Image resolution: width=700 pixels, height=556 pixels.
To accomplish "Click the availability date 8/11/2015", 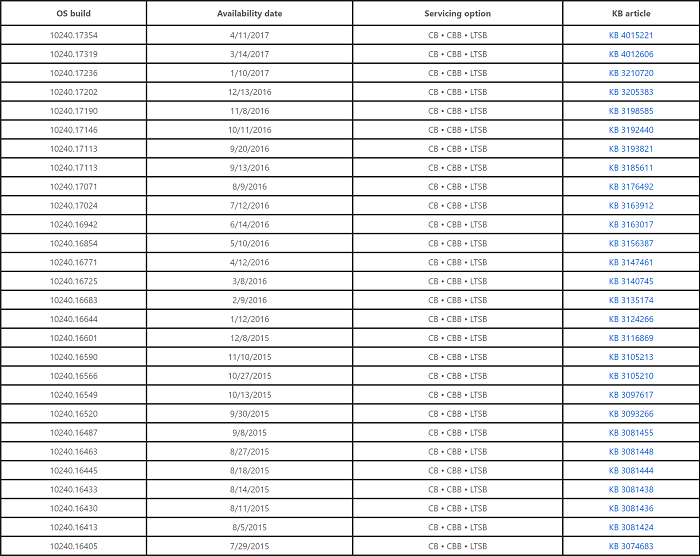I will coord(250,508).
